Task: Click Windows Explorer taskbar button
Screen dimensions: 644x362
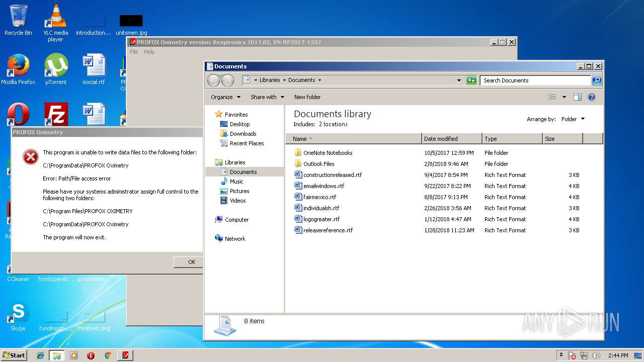Action: tap(57, 355)
